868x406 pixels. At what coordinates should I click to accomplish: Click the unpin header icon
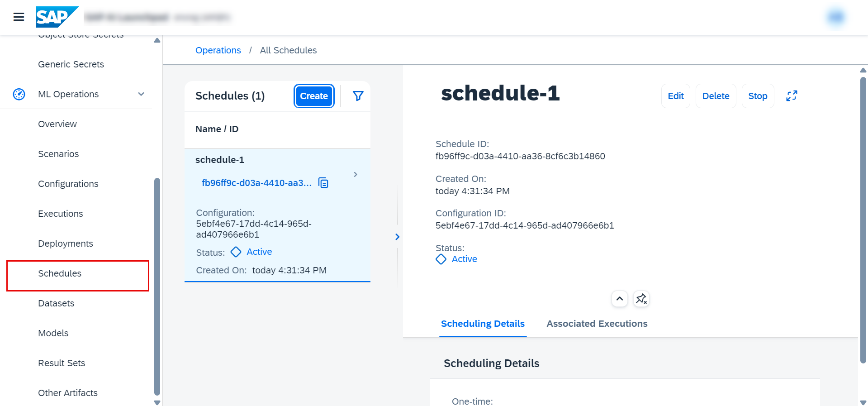click(641, 299)
